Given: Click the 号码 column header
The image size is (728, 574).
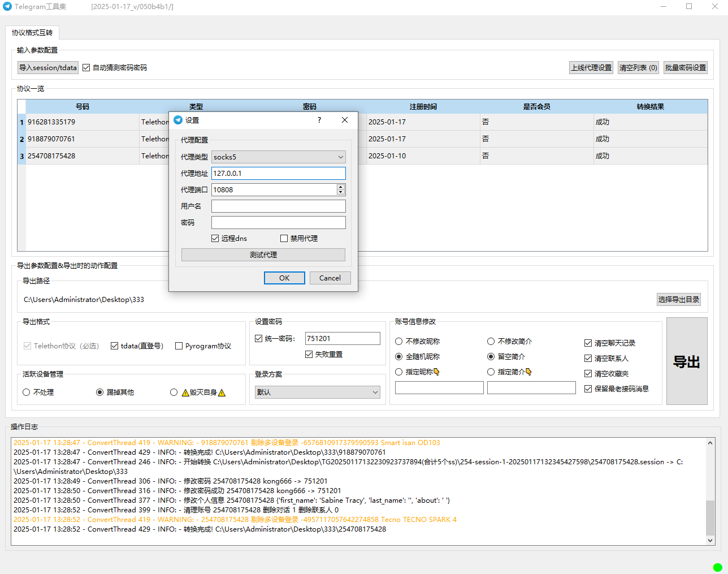Looking at the screenshot, I should (83, 107).
